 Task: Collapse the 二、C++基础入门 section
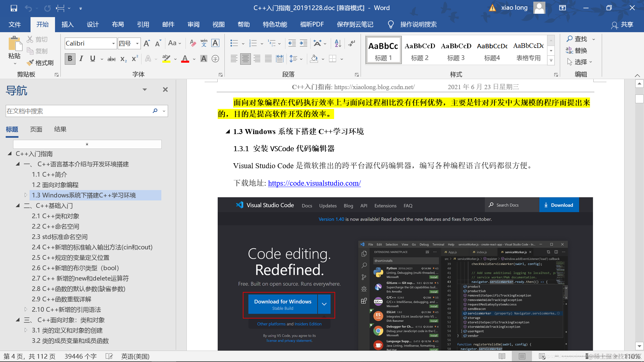pyautogui.click(x=18, y=205)
